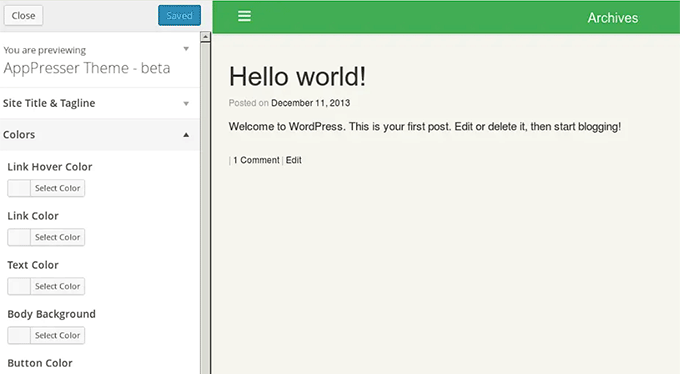The height and width of the screenshot is (374, 680).
Task: Click the Archives header title
Action: pos(613,18)
